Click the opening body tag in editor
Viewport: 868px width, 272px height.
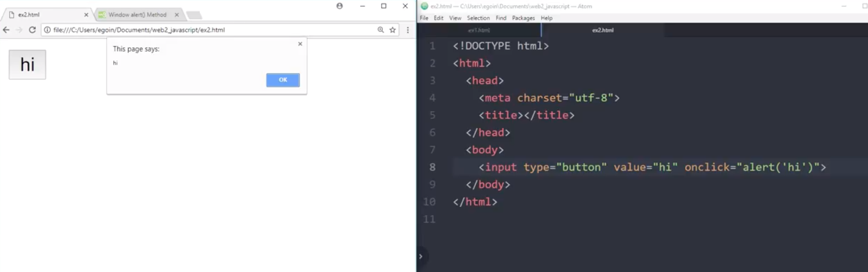coord(485,150)
